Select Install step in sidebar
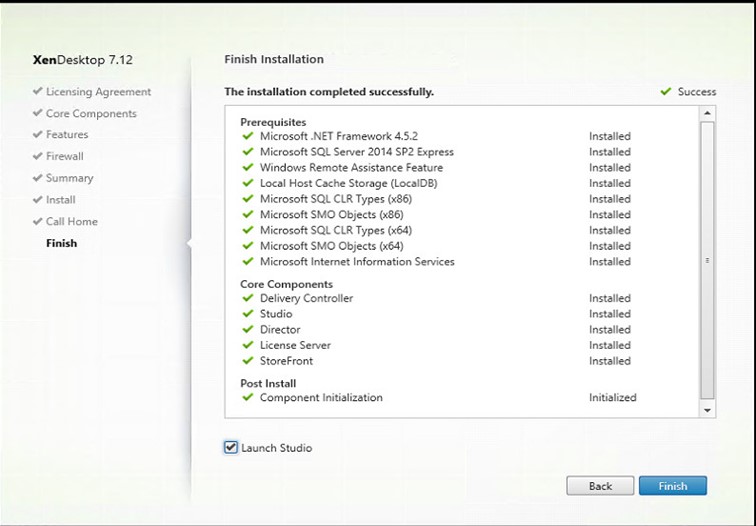Viewport: 756px width, 526px height. (x=61, y=200)
